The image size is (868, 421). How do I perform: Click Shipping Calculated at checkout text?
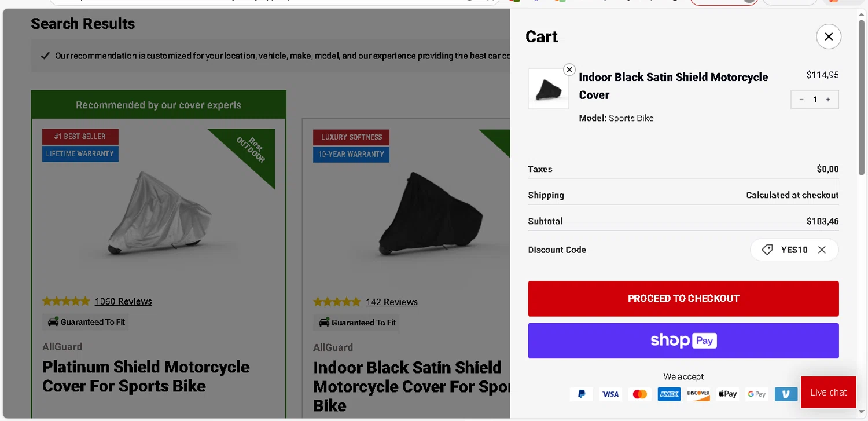tap(792, 195)
